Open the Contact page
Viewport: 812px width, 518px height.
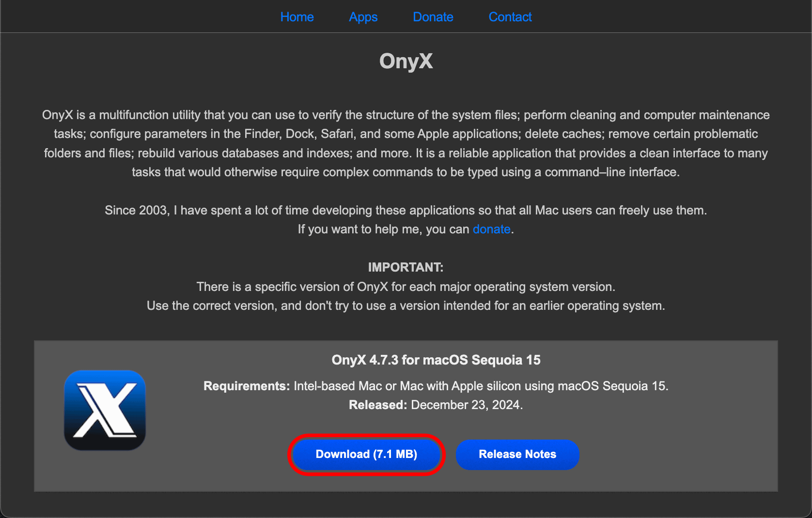[510, 17]
